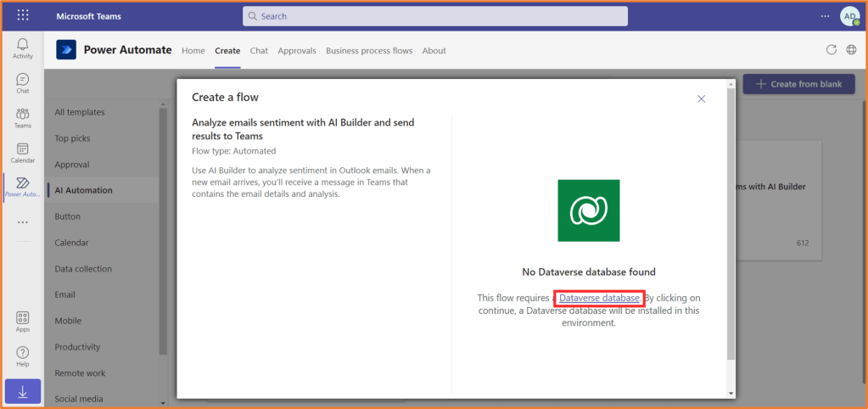The image size is (868, 409).
Task: Open the Calendar sidebar icon
Action: 22,153
